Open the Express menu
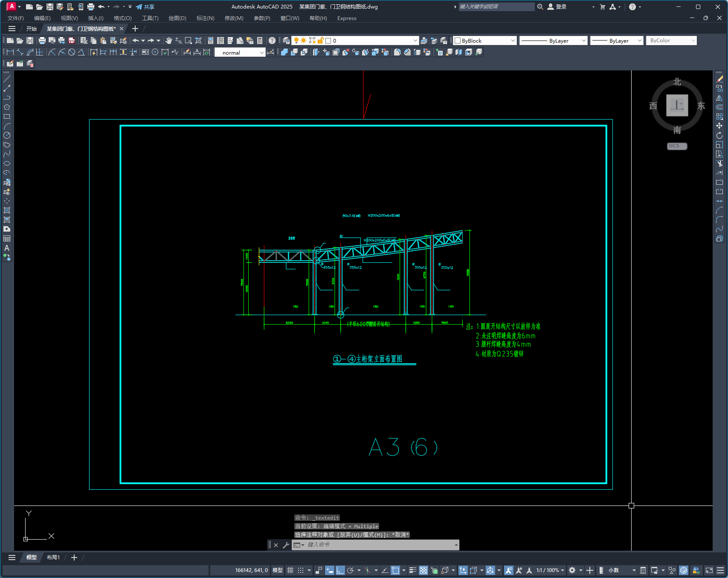The width and height of the screenshot is (728, 578). (x=347, y=18)
